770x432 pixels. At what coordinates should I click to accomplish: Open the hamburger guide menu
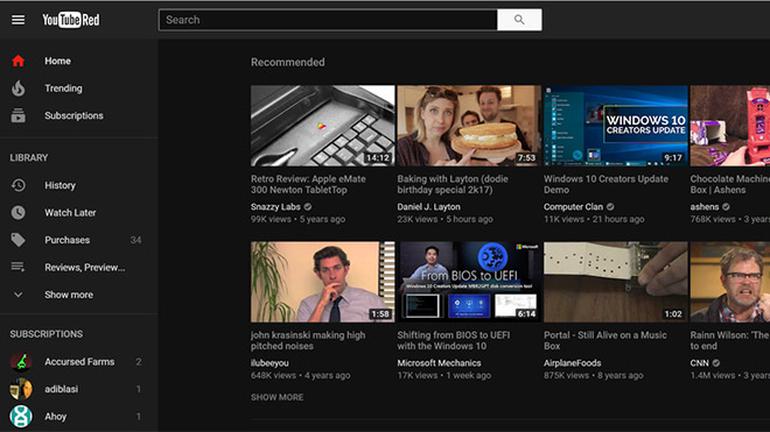(18, 20)
